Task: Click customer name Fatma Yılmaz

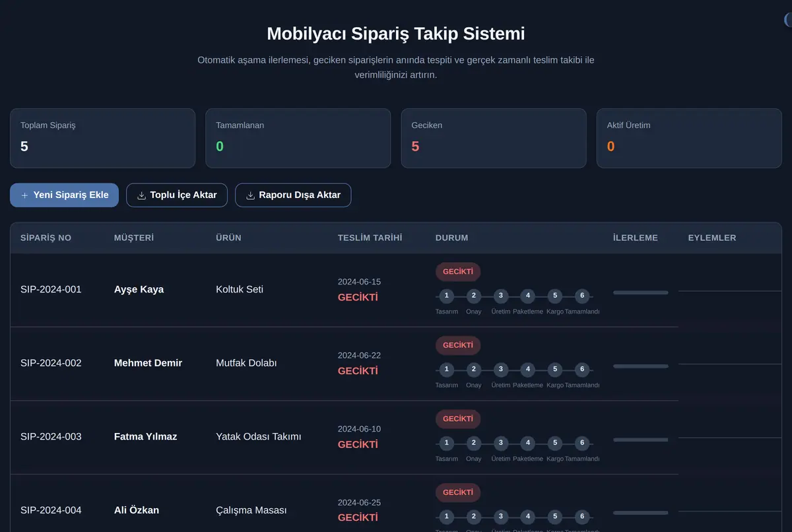Action: [145, 436]
